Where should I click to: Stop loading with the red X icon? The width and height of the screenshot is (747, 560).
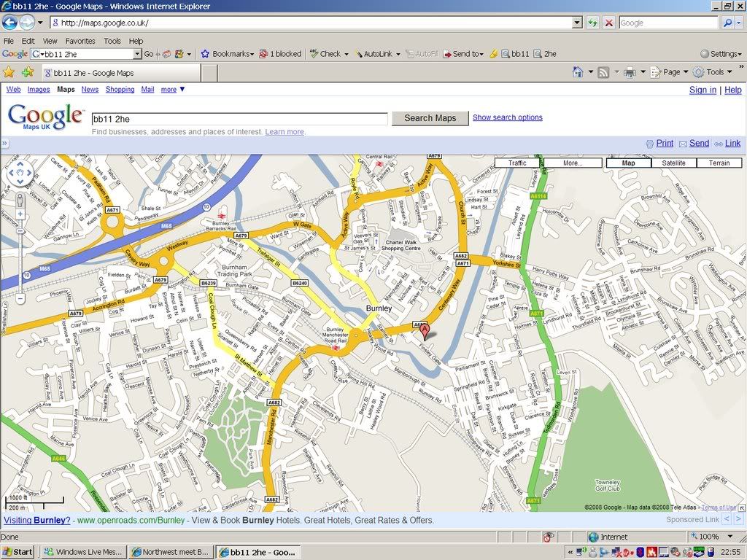(609, 23)
